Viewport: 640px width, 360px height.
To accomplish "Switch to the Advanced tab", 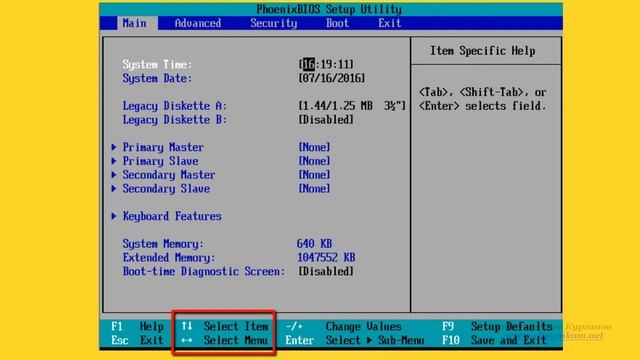I will coord(198,23).
